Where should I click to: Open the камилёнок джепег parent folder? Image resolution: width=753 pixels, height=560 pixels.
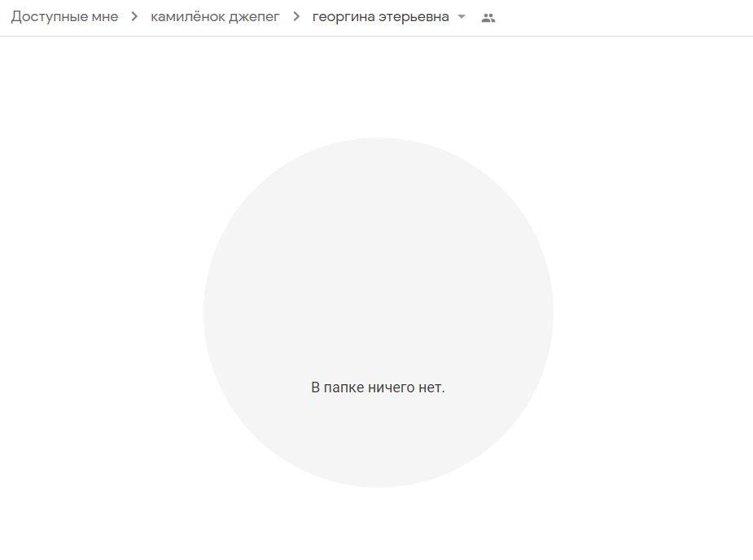point(215,17)
